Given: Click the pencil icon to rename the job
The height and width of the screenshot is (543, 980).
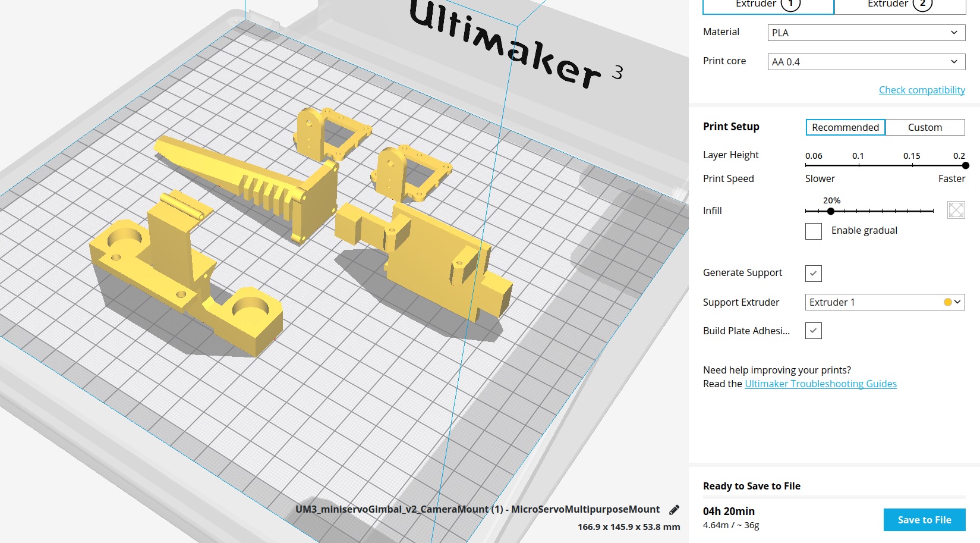Looking at the screenshot, I should (675, 510).
